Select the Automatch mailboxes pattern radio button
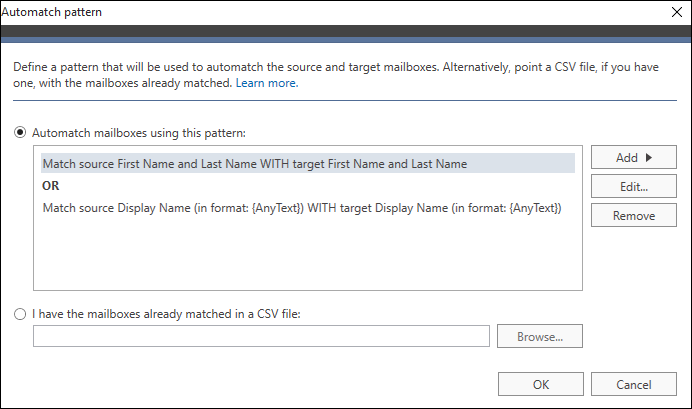 point(20,132)
